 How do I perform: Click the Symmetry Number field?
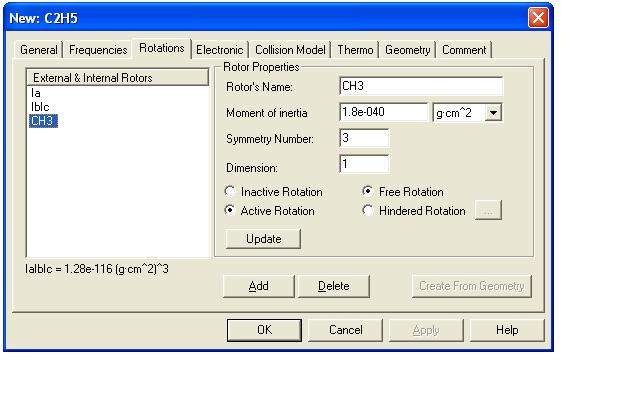tap(364, 138)
